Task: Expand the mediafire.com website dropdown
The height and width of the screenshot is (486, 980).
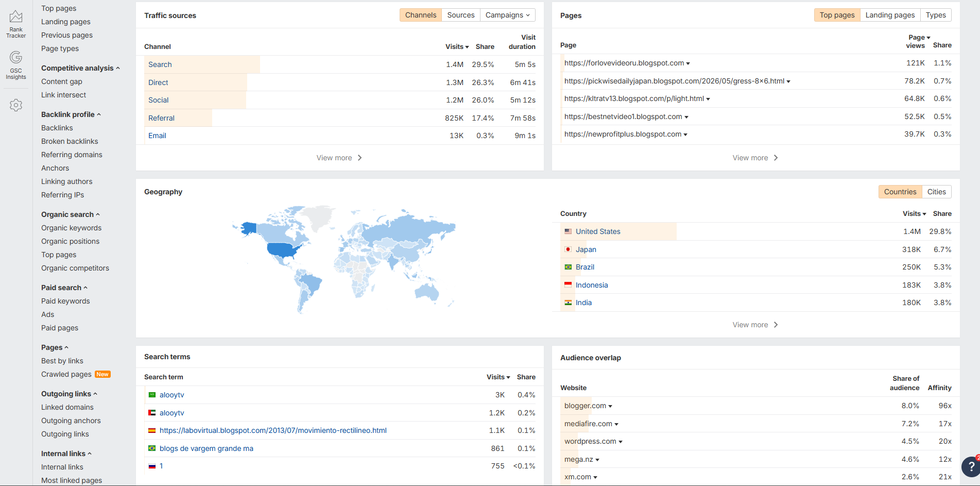Action: [616, 424]
